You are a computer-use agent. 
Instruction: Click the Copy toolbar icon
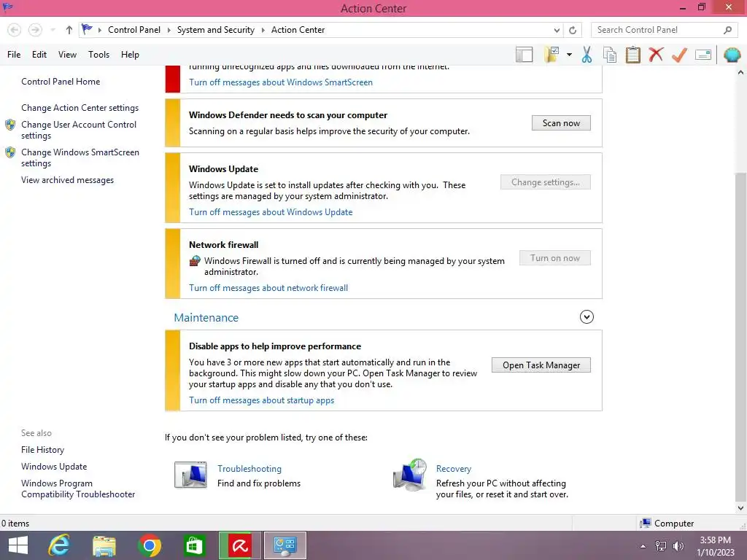point(610,55)
